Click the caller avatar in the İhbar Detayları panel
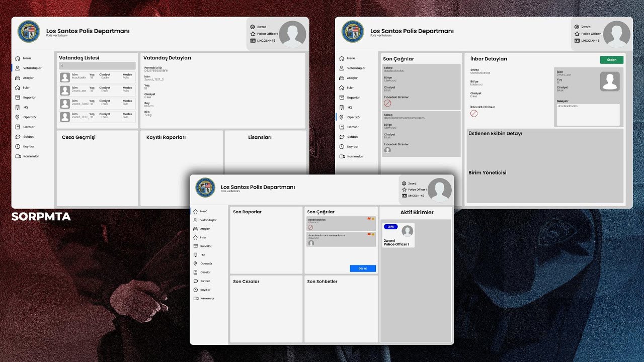Image resolution: width=644 pixels, height=362 pixels. point(610,81)
